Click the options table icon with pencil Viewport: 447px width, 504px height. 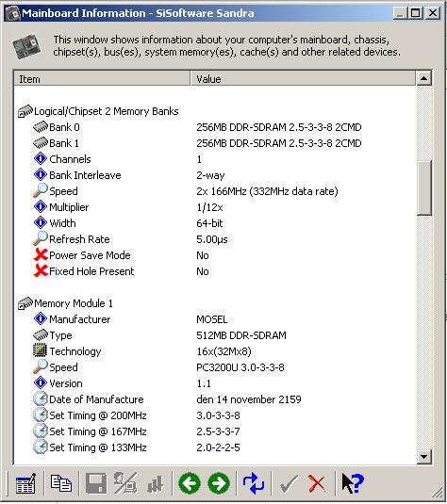[x=25, y=483]
